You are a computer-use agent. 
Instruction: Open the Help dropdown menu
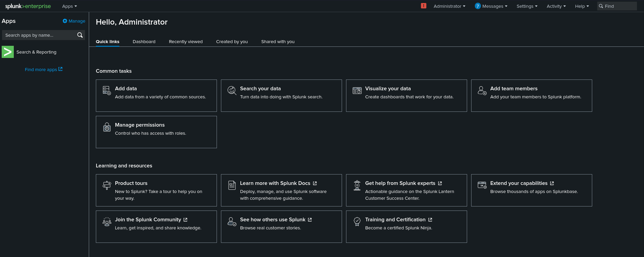click(x=582, y=6)
